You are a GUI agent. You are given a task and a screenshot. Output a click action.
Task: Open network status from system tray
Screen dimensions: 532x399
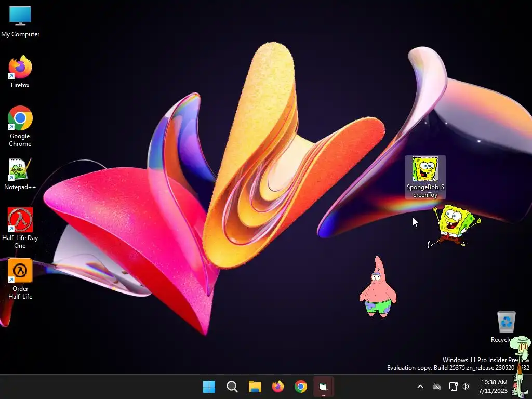click(453, 387)
